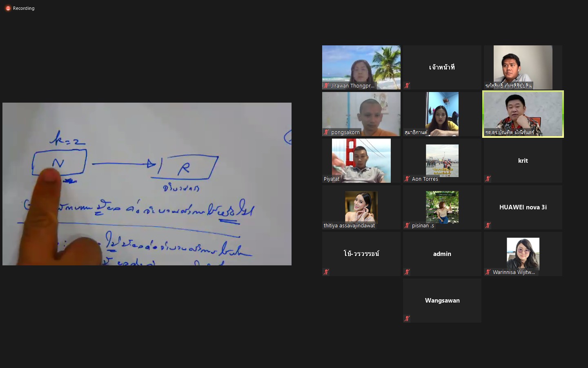This screenshot has height=368, width=588.
Task: Click the red Recording indicator icon
Action: coord(8,8)
